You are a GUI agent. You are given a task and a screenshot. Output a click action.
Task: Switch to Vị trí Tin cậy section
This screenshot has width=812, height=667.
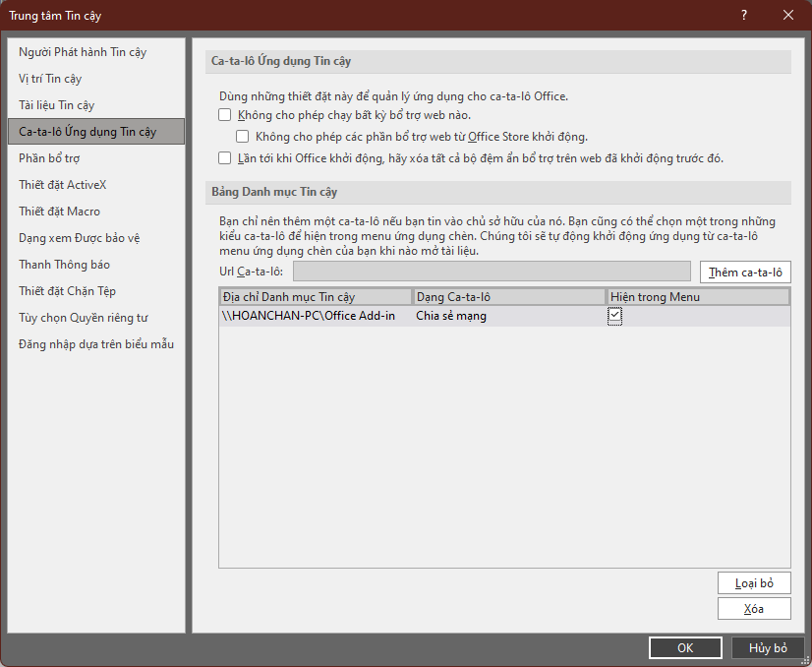[50, 79]
